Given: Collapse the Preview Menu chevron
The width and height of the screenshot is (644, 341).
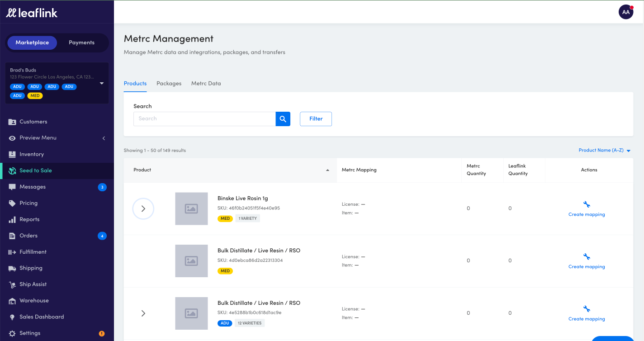Looking at the screenshot, I should 104,138.
